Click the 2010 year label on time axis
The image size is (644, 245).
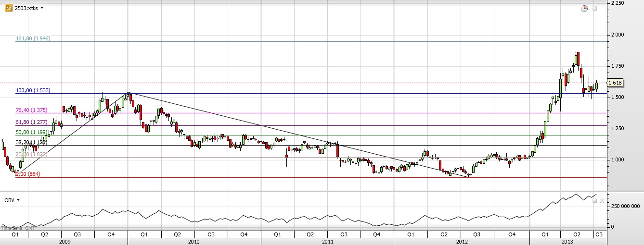194,241
